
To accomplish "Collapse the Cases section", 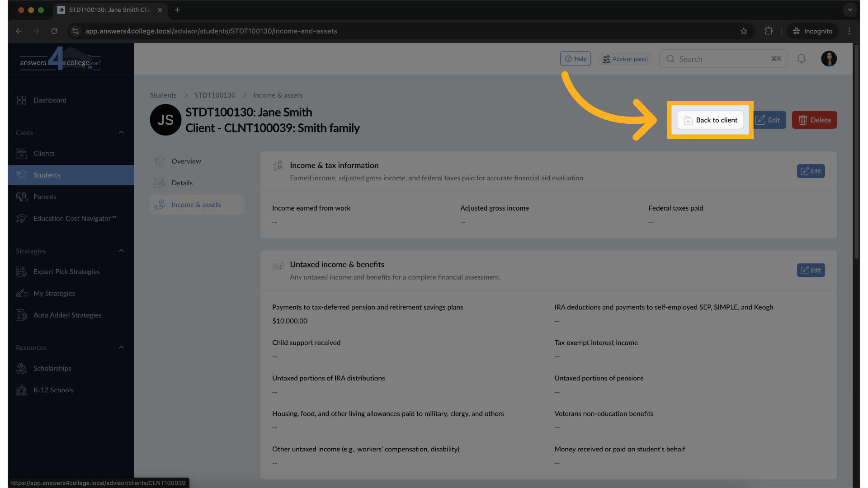I will click(121, 132).
